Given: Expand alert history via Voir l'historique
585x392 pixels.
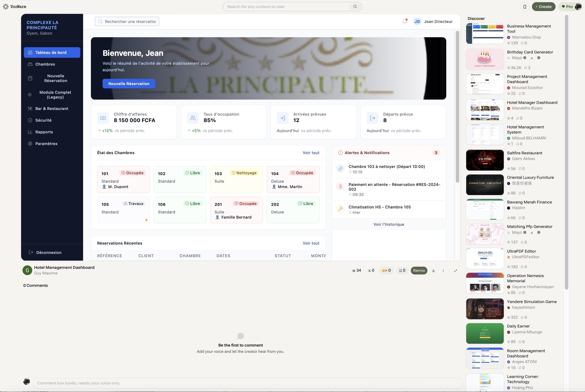Looking at the screenshot, I should (x=388, y=224).
